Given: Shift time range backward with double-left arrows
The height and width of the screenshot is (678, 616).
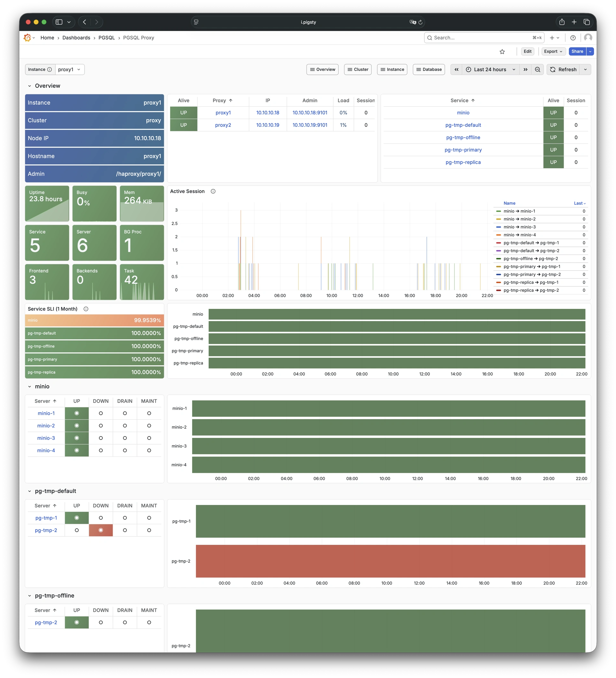Looking at the screenshot, I should tap(456, 70).
